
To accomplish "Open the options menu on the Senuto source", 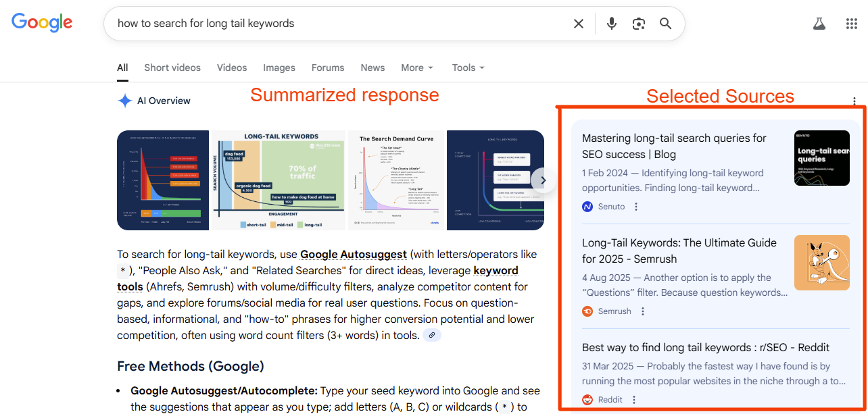I will (635, 206).
